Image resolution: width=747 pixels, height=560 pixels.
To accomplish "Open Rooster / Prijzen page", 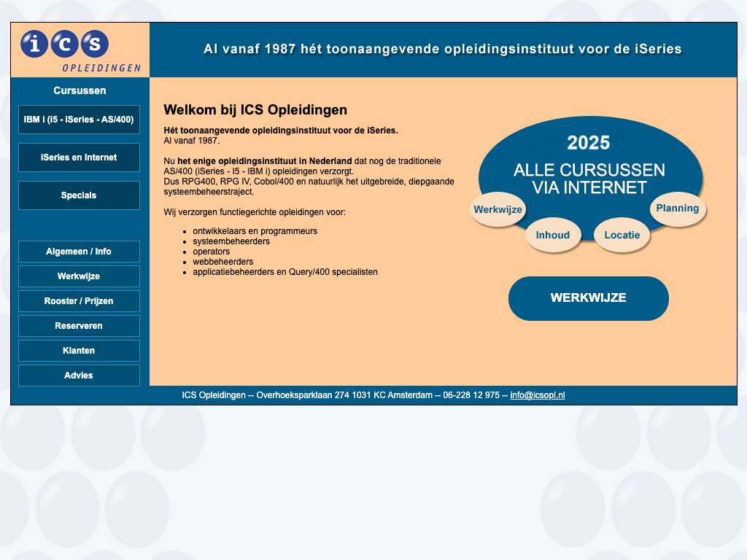I will [79, 301].
